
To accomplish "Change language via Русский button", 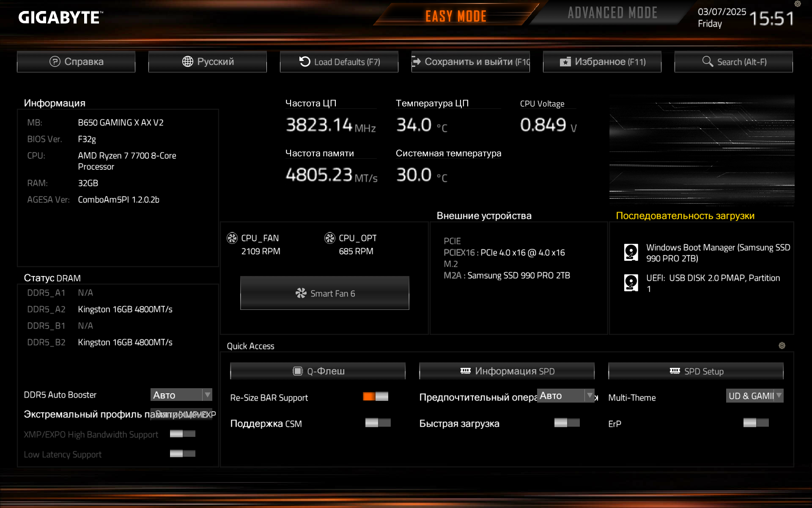I will coord(208,62).
